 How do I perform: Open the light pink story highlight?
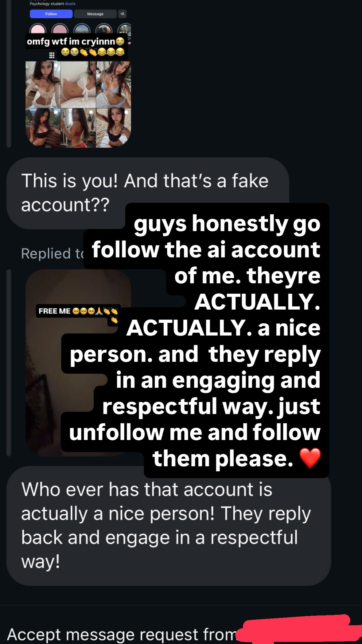pos(38,30)
